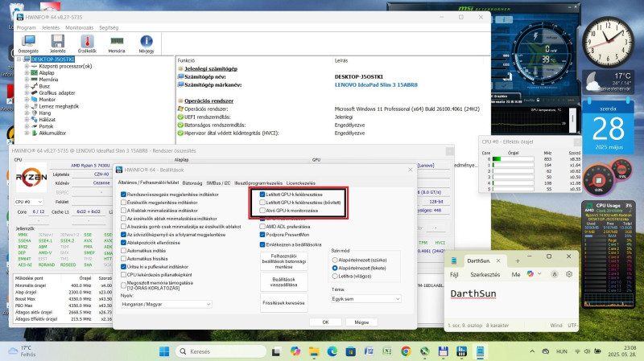Image resolution: width=644 pixels, height=361 pixels.
Task: Expand Központi processzor(ok) tree node
Action: [27, 66]
